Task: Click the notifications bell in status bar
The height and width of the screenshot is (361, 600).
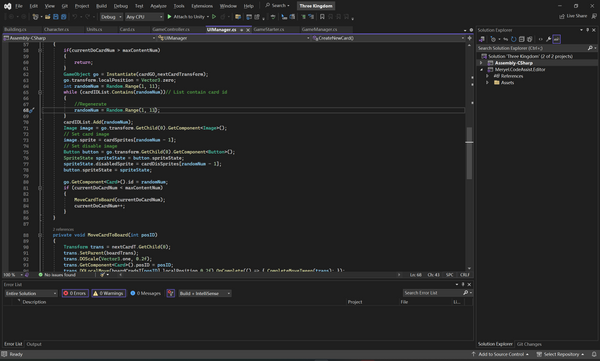Action: pos(594,354)
